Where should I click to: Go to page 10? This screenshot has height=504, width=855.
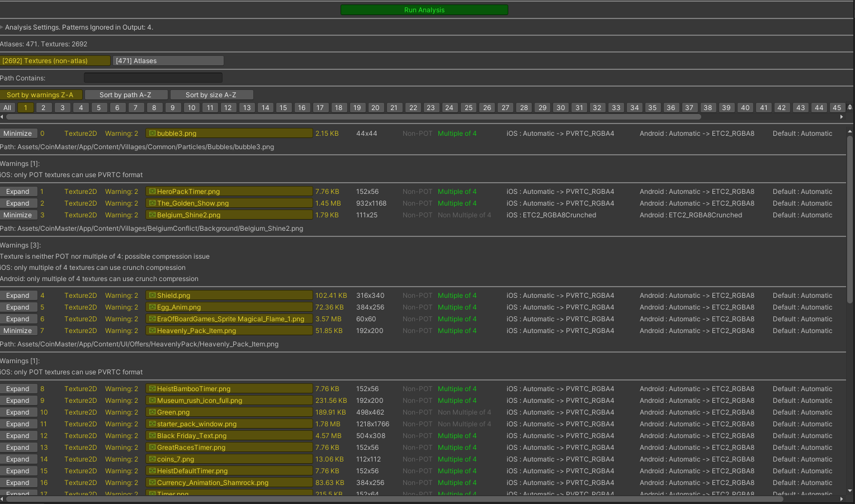pos(192,108)
